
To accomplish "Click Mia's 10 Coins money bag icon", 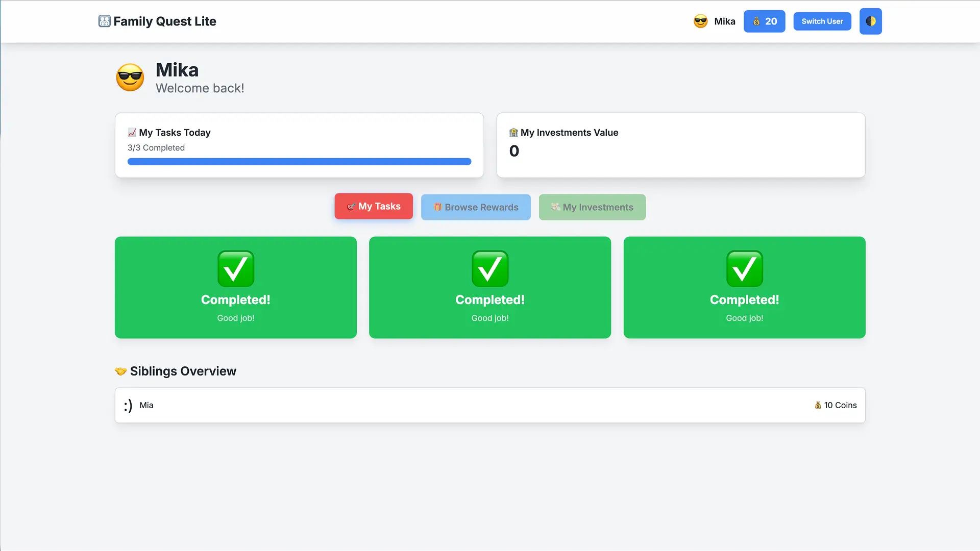I will (818, 405).
